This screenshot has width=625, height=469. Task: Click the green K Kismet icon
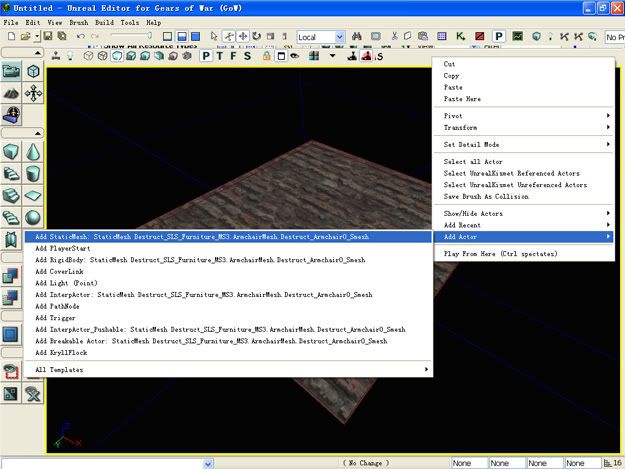click(x=460, y=37)
